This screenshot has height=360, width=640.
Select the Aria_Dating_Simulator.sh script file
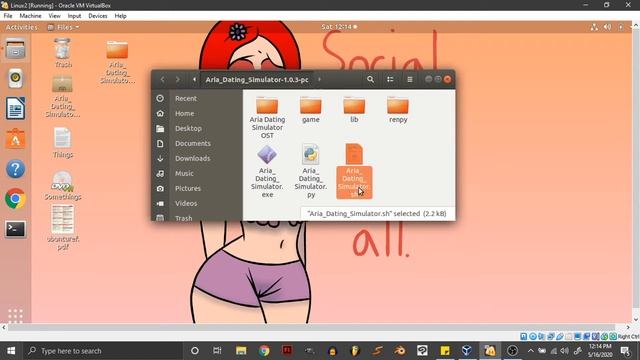click(x=354, y=171)
